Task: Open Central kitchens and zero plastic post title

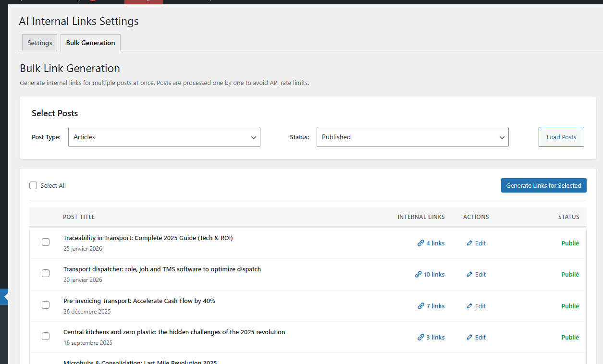Action: pos(174,332)
